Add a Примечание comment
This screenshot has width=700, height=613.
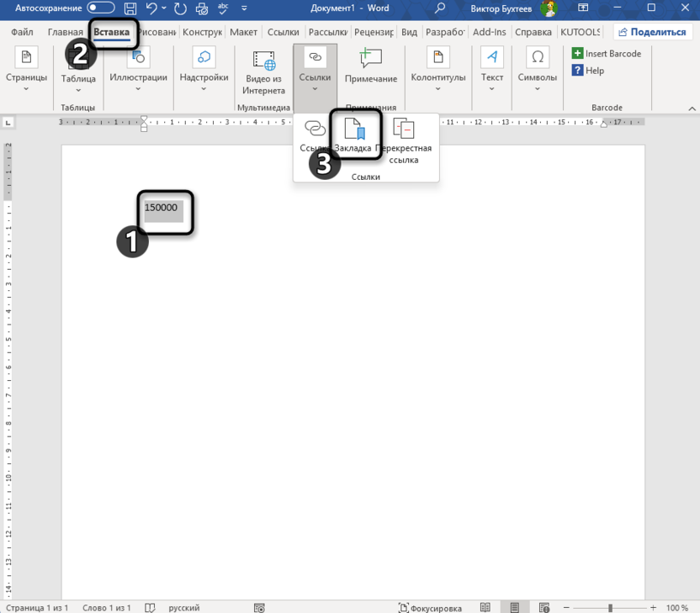(370, 67)
